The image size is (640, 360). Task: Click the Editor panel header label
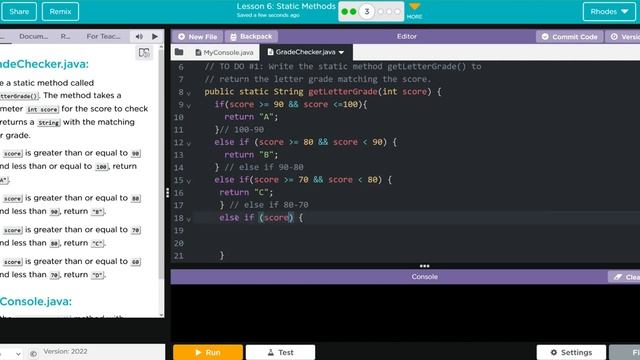pos(407,36)
